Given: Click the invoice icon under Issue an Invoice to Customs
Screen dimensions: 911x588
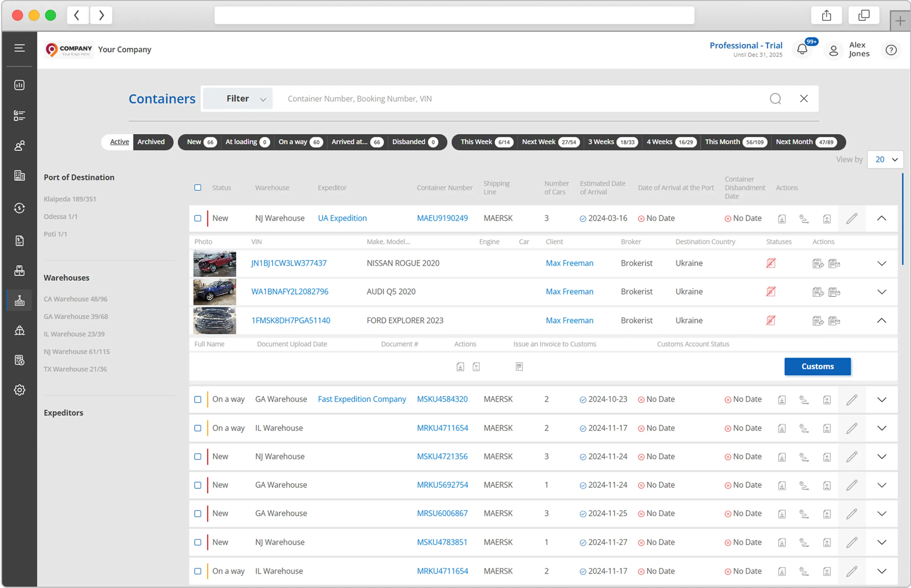Looking at the screenshot, I should pos(519,367).
